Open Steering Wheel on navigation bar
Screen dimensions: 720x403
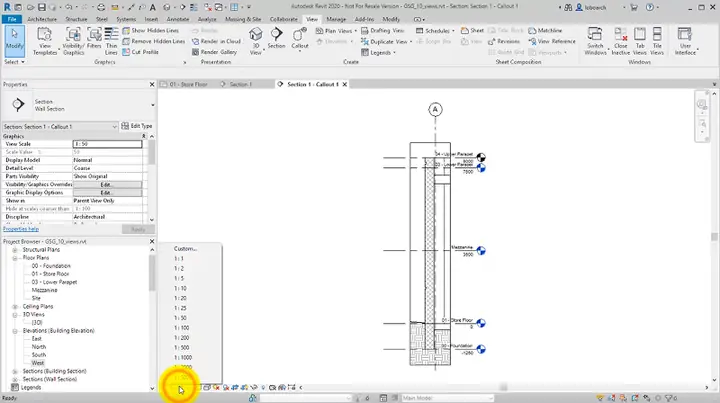coord(702,105)
